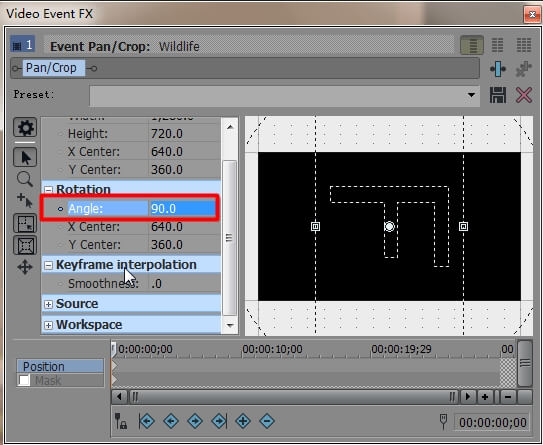Click the Move Freely cross-arrows icon
The height and width of the screenshot is (445, 543).
pyautogui.click(x=25, y=267)
